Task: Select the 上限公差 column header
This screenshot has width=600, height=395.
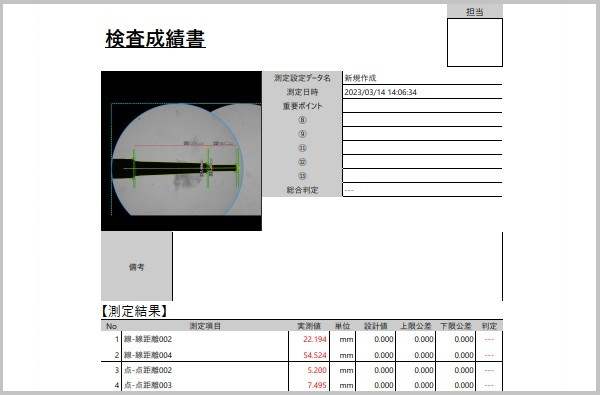Action: (416, 326)
